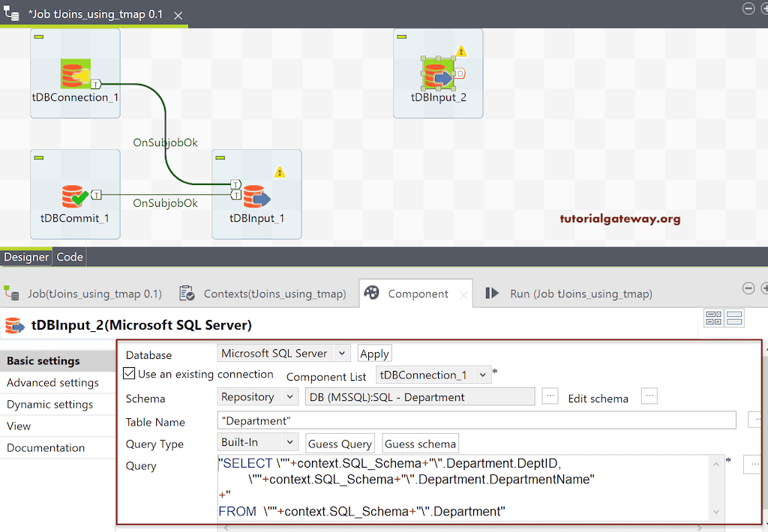
Task: Switch to table layout view icon
Action: [713, 318]
